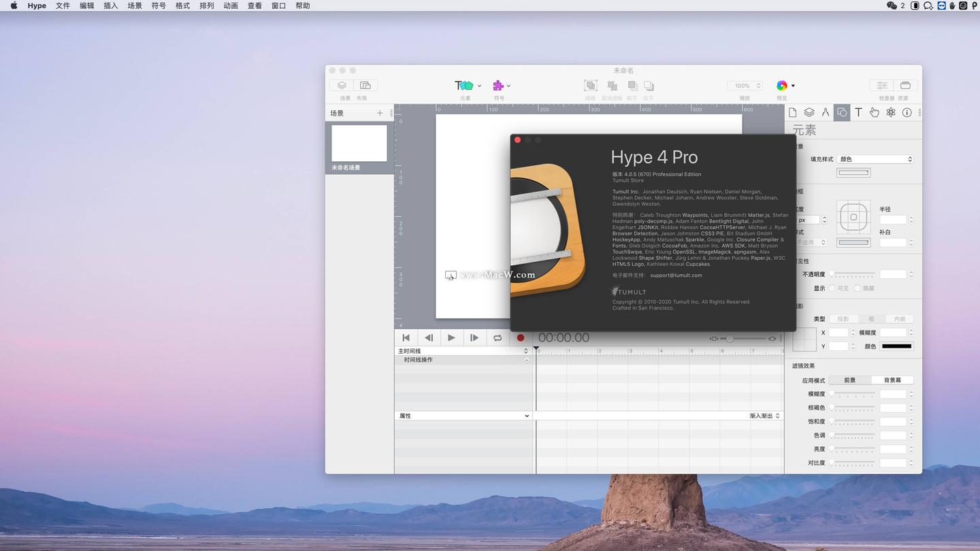Select the Visible radio option
980x551 pixels.
832,288
